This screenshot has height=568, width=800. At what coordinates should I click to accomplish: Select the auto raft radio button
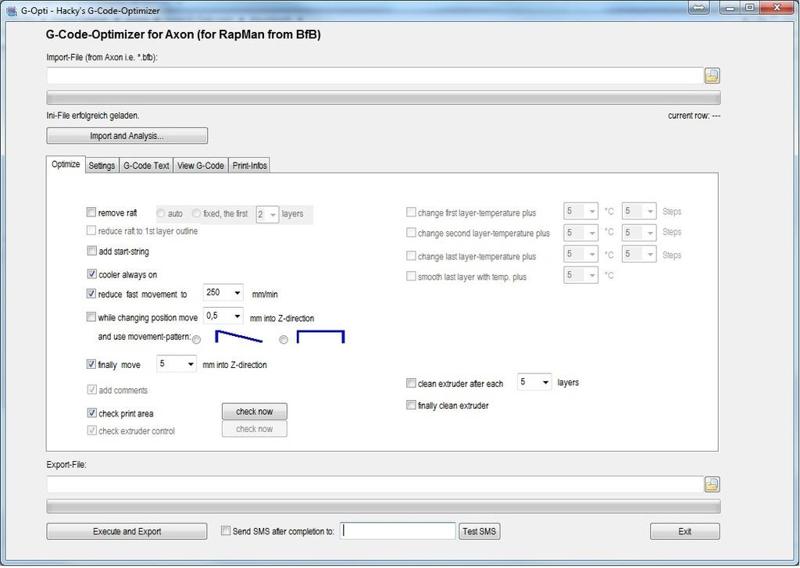point(161,213)
